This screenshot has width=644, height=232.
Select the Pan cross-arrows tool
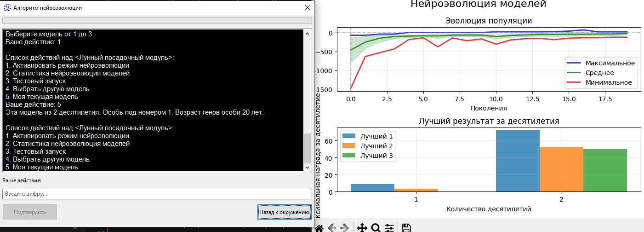[362, 227]
